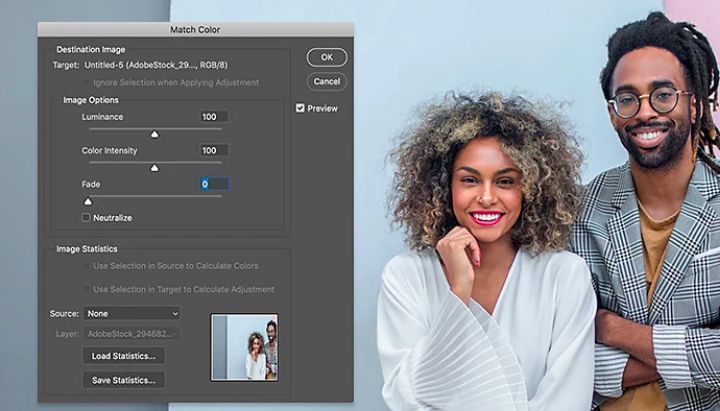
Task: Enable the Neutralize checkbox
Action: coord(86,218)
